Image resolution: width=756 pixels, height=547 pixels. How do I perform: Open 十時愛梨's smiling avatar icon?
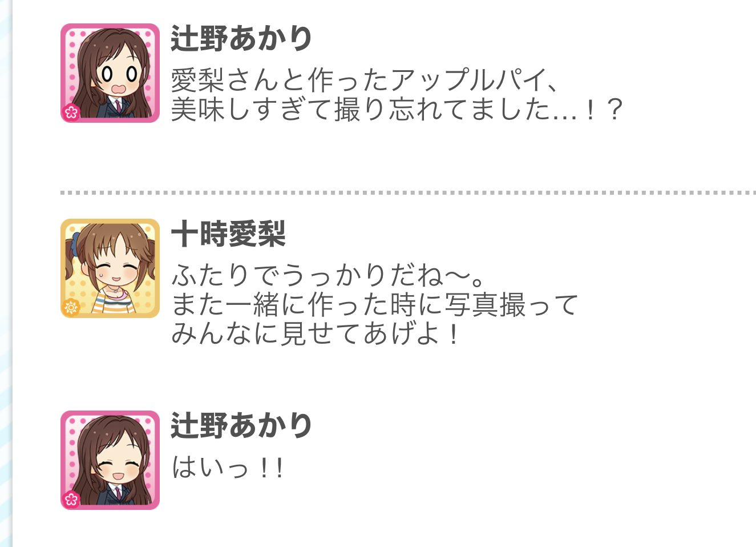pyautogui.click(x=110, y=268)
